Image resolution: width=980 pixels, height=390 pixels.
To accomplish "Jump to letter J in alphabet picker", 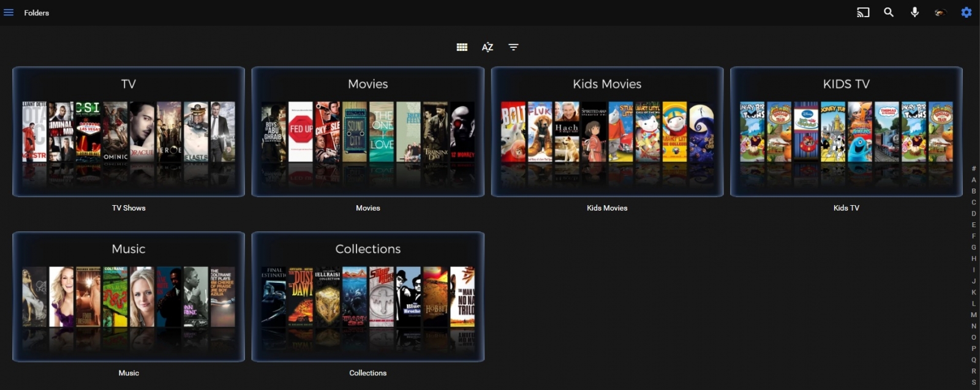I will click(x=974, y=281).
